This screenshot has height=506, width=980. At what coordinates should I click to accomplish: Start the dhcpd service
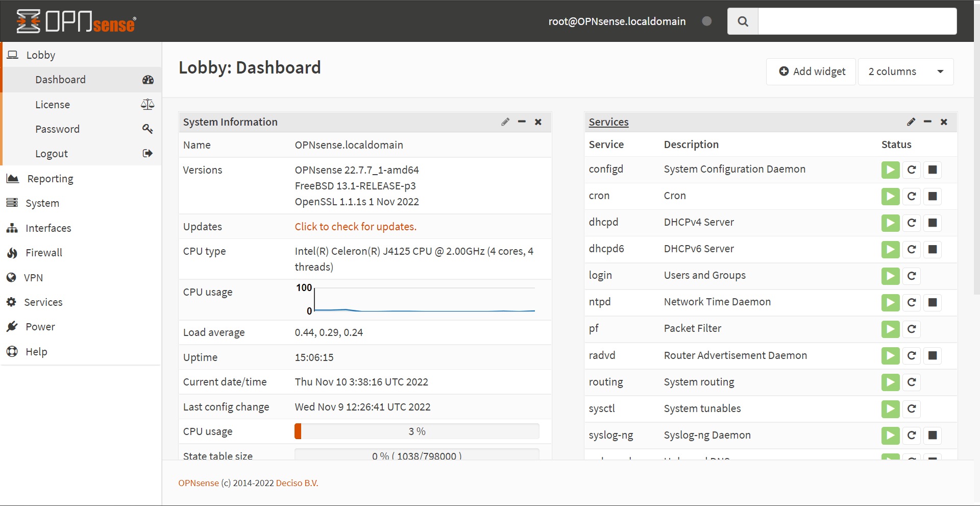890,223
